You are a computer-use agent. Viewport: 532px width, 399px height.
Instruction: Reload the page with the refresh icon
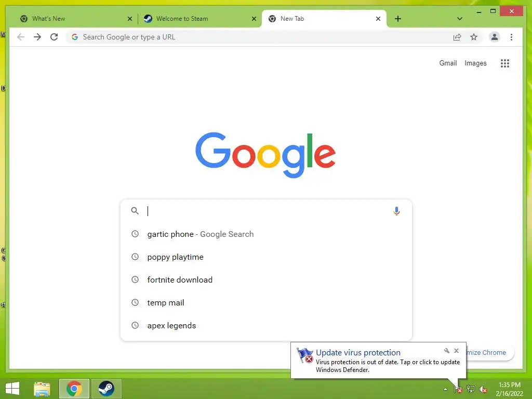coord(54,37)
